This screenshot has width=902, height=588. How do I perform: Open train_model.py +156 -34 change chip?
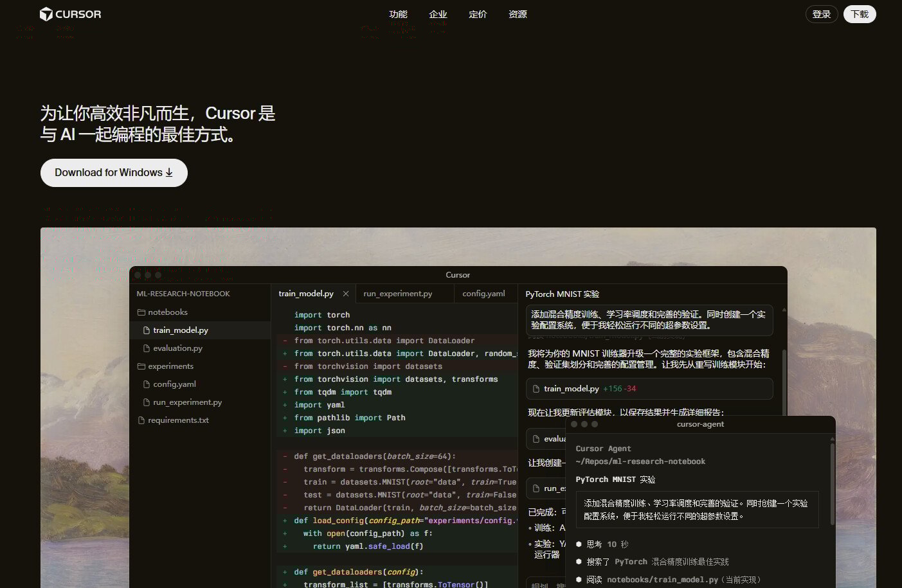point(649,389)
